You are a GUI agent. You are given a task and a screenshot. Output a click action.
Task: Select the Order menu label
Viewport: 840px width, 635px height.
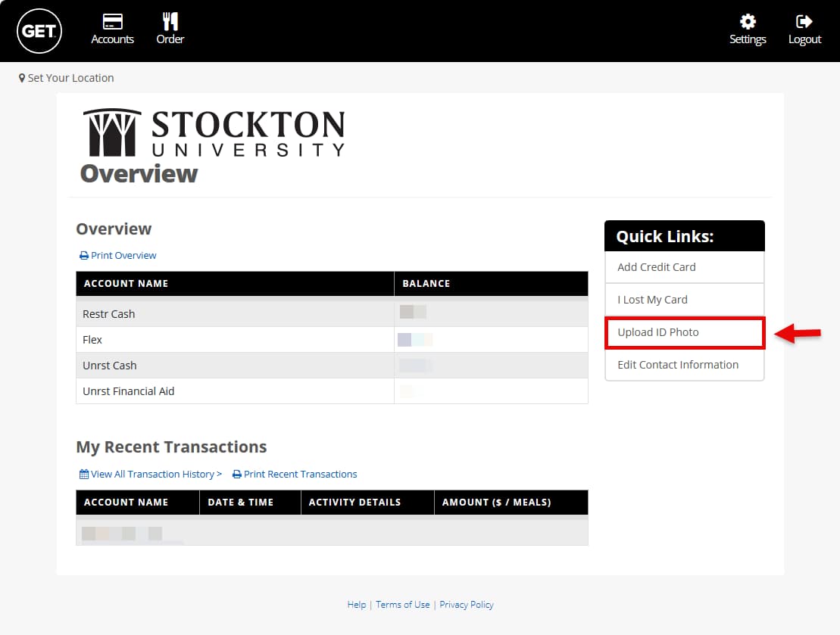tap(170, 39)
